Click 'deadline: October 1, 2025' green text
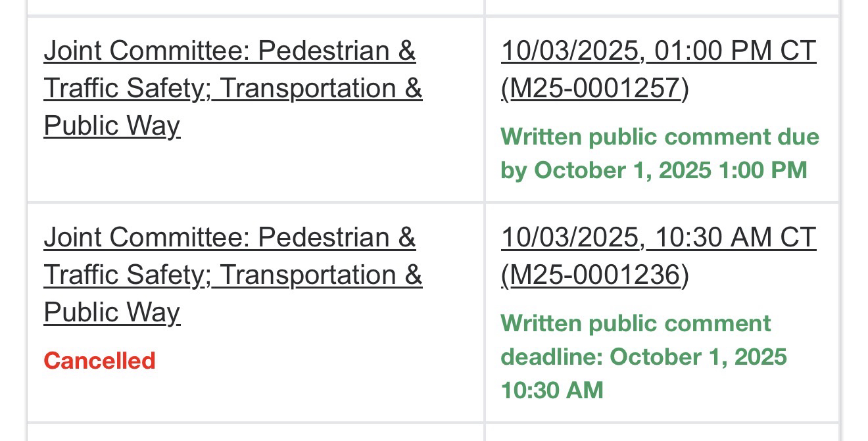 click(x=644, y=357)
